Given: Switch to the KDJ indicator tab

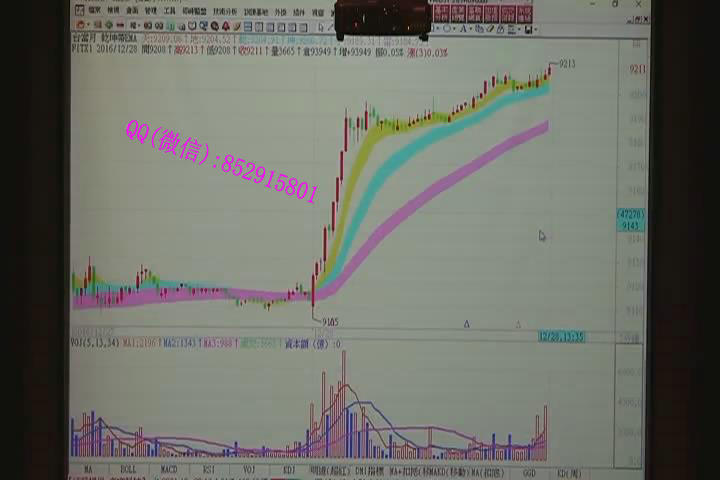Looking at the screenshot, I should coord(289,468).
